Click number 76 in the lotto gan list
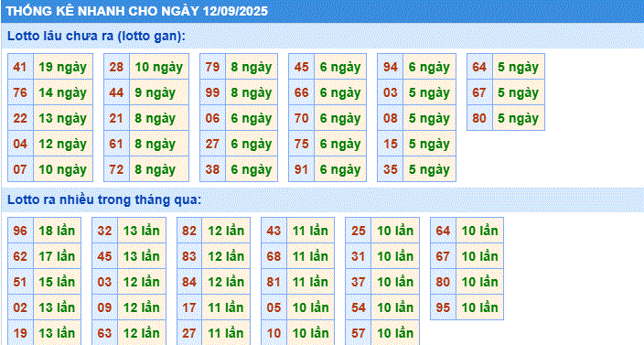 pos(20,92)
